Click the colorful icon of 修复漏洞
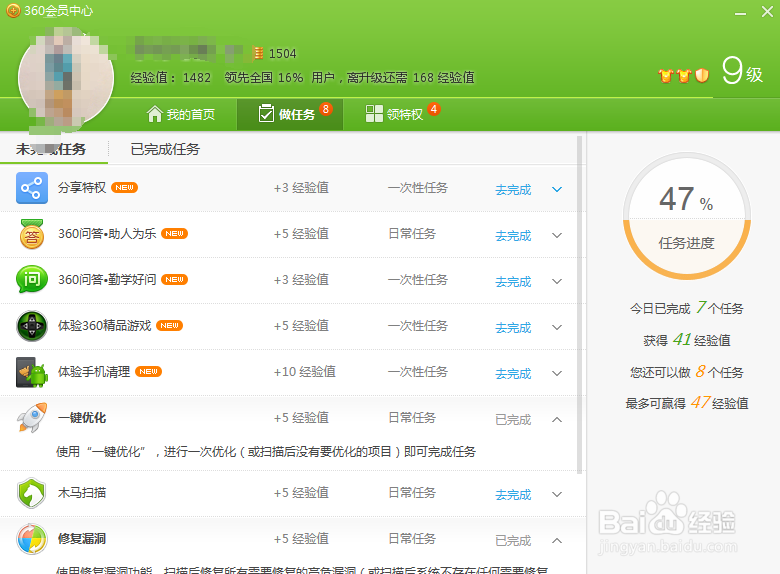The image size is (780, 574). [x=32, y=539]
